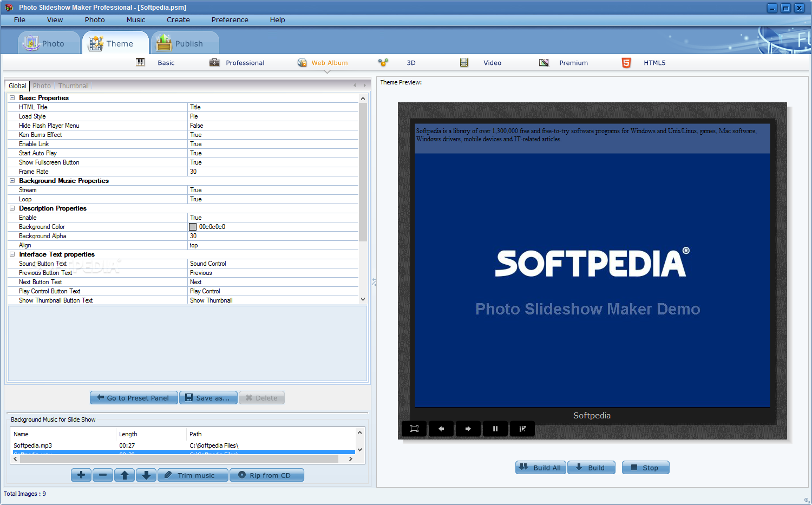Open the Preference menu
The width and height of the screenshot is (812, 505).
(230, 19)
